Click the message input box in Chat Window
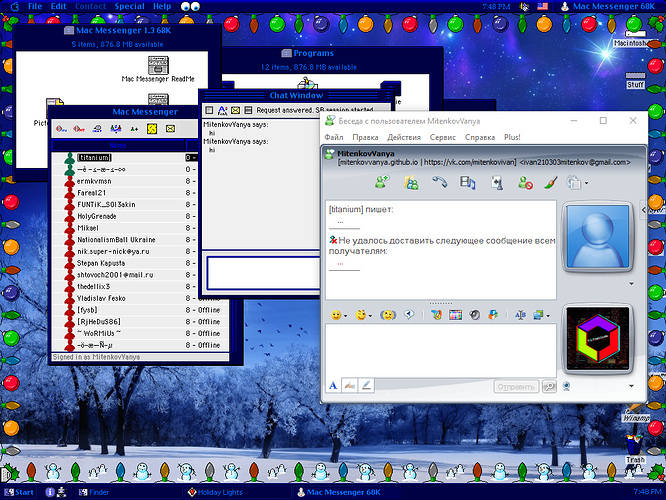This screenshot has width=666, height=500. 263,272
